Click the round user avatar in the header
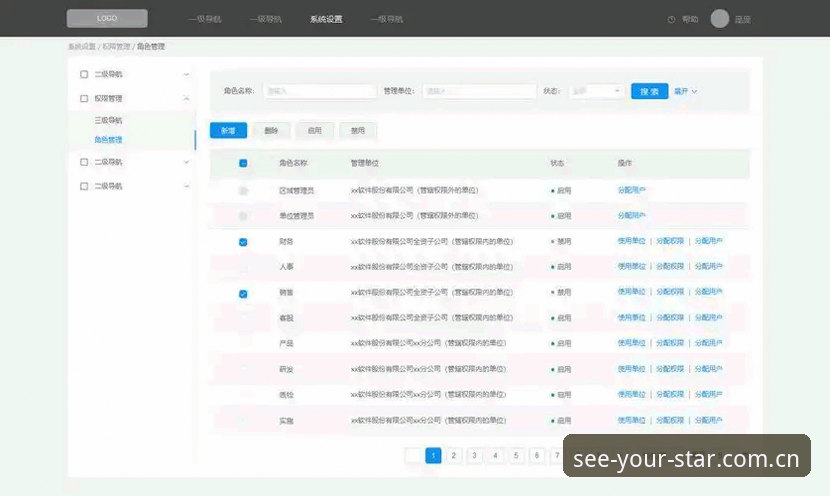Viewport: 830px width, 496px height. [x=719, y=19]
